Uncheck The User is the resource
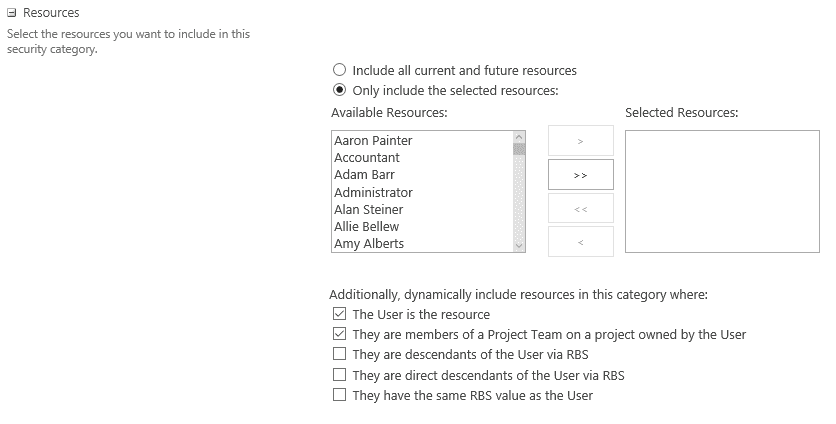This screenshot has height=424, width=836. pos(339,314)
